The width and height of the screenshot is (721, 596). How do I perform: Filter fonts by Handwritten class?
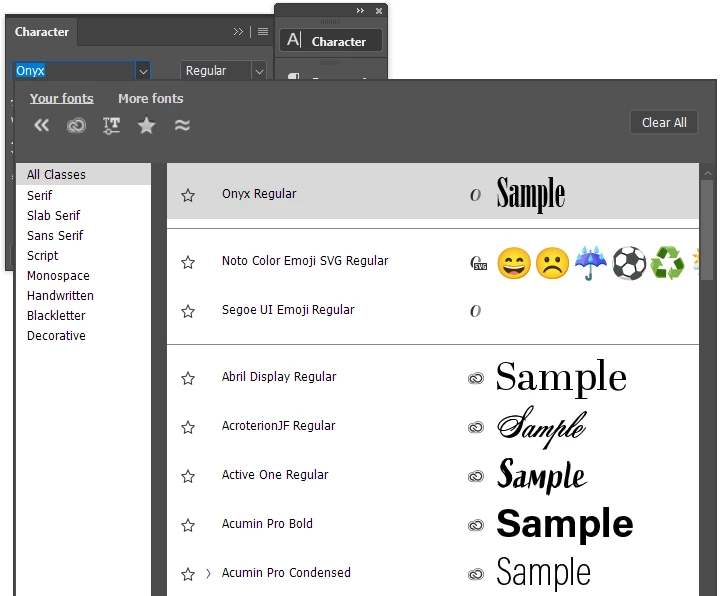(60, 296)
